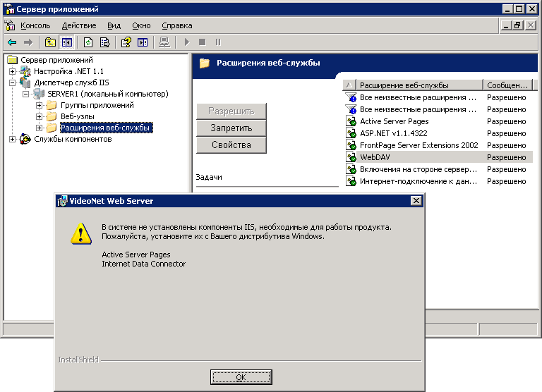Click the ASP.NET v1.1.4322 extension icon
This screenshot has height=392, width=542.
(x=351, y=133)
